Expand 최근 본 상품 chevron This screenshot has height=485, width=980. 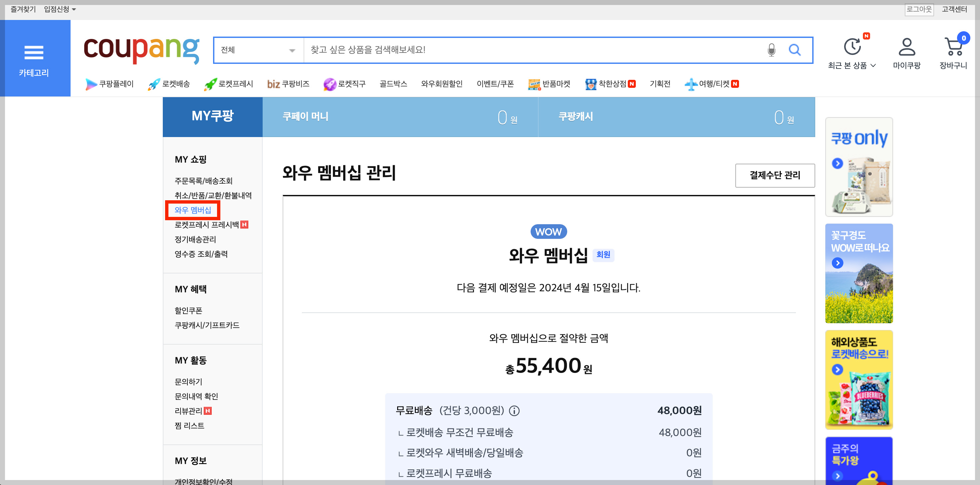pos(873,66)
